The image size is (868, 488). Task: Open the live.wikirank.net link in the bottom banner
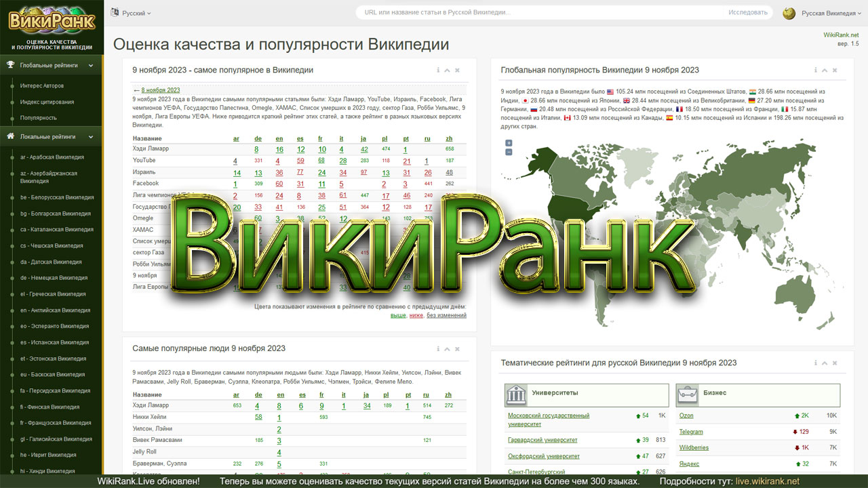tap(768, 481)
